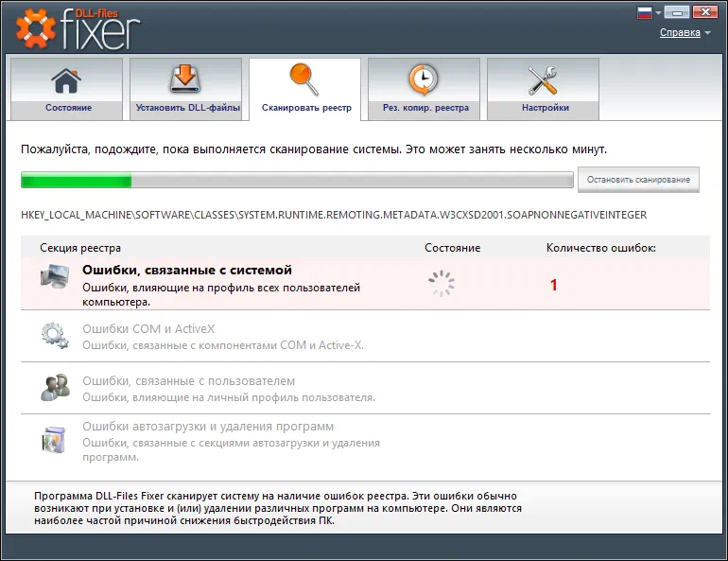Click the software box startup errors icon
This screenshot has height=561, width=728.
53,439
